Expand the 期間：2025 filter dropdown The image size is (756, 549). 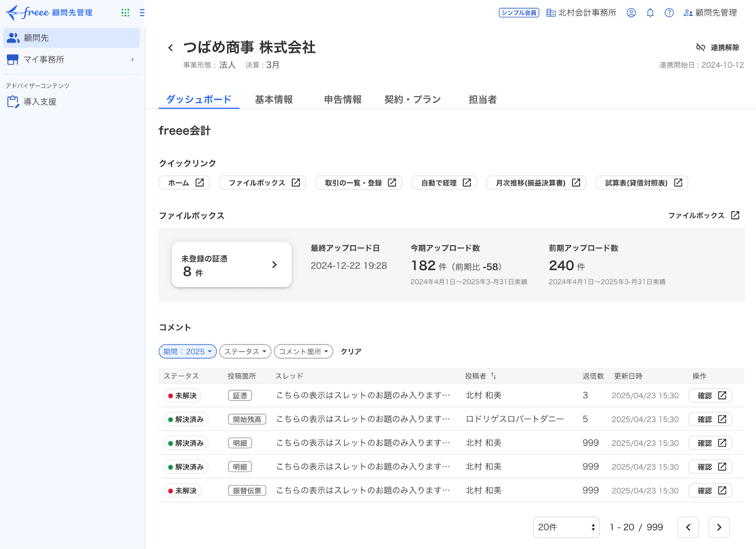coord(188,351)
